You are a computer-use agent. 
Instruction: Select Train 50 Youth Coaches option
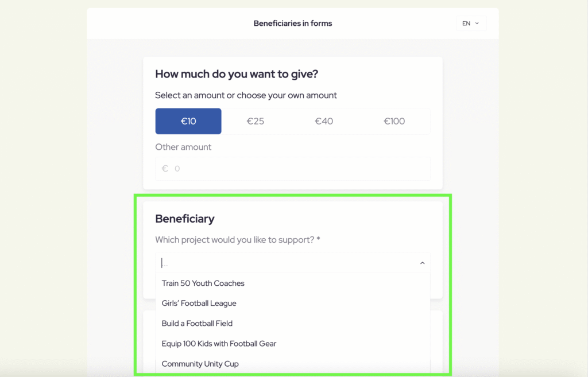tap(203, 283)
